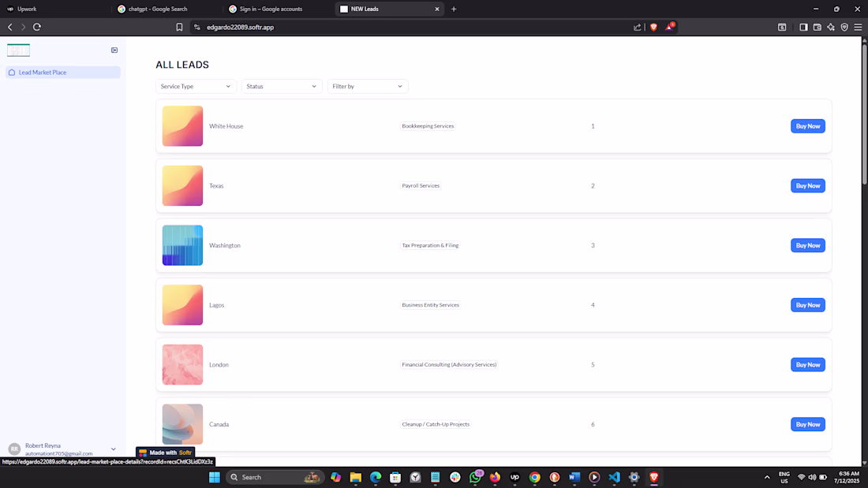The width and height of the screenshot is (868, 488).
Task: Click the Financial Consulting (Advisory Services) tag
Action: (x=449, y=365)
